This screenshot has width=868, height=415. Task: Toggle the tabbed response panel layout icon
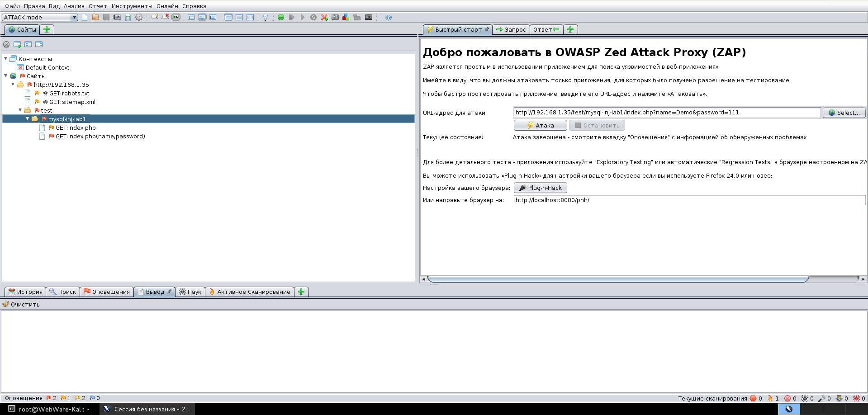228,17
